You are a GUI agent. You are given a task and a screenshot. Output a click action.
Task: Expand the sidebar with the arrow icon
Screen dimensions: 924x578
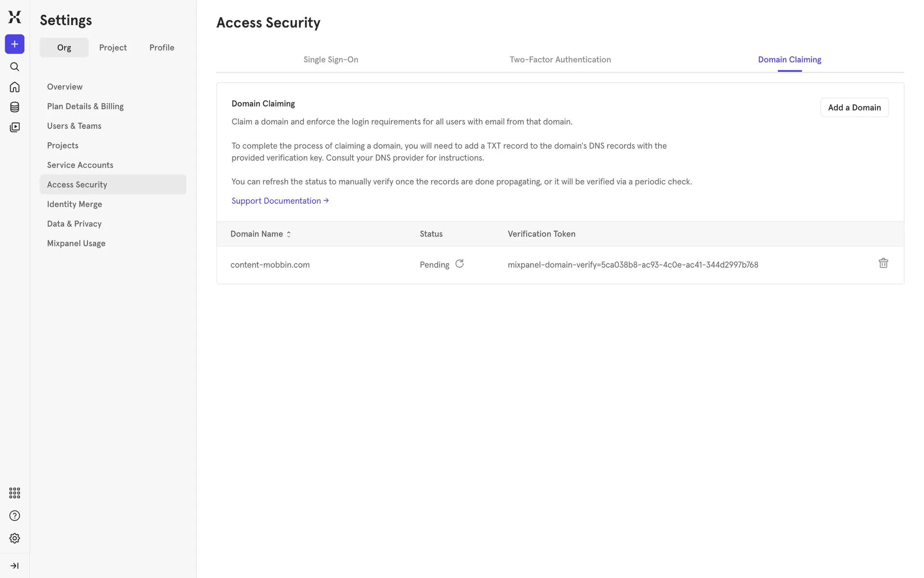tap(14, 566)
